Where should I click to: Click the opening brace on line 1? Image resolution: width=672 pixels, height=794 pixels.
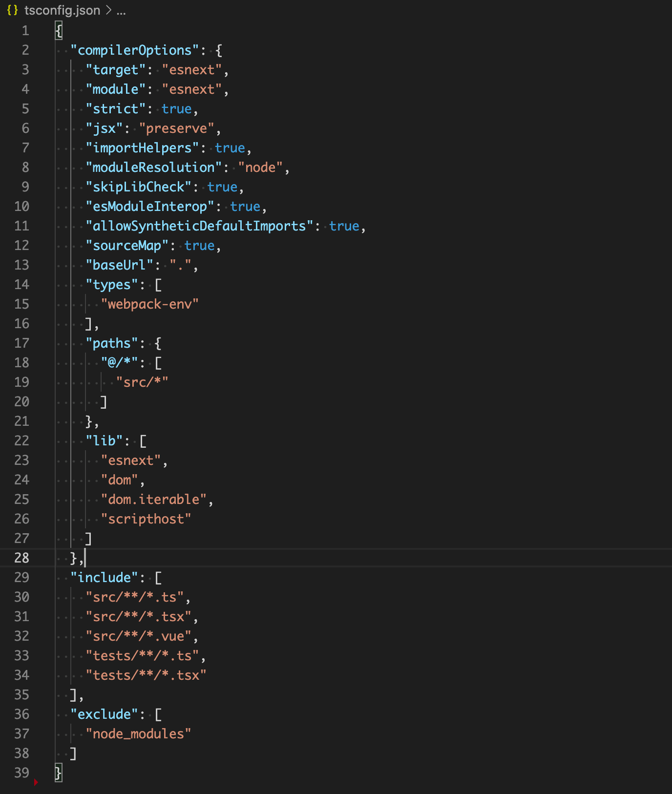pos(59,31)
